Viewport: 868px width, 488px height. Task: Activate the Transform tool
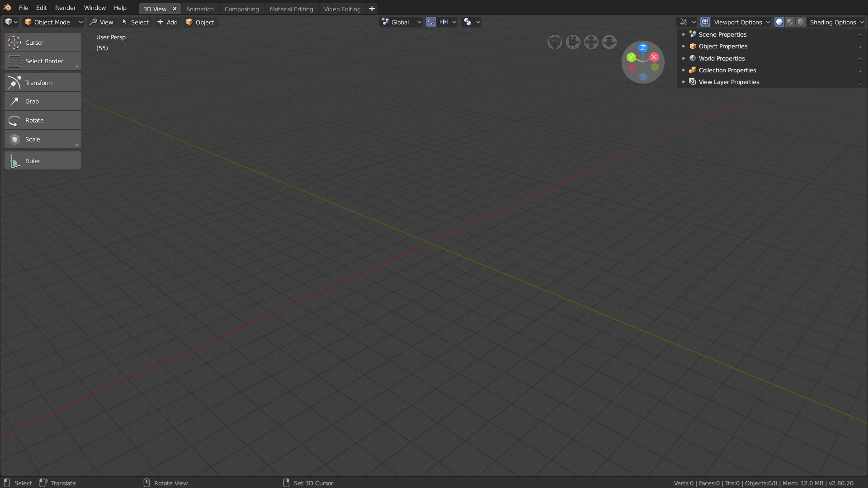point(42,82)
